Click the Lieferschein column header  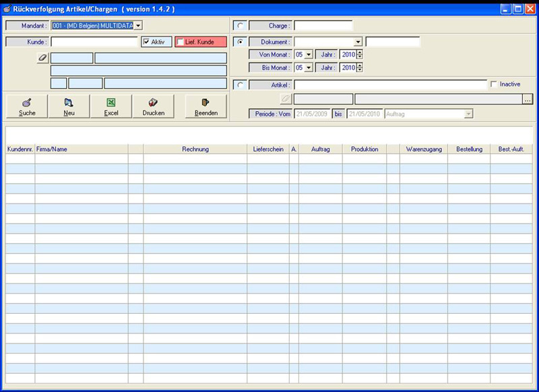[x=267, y=149]
